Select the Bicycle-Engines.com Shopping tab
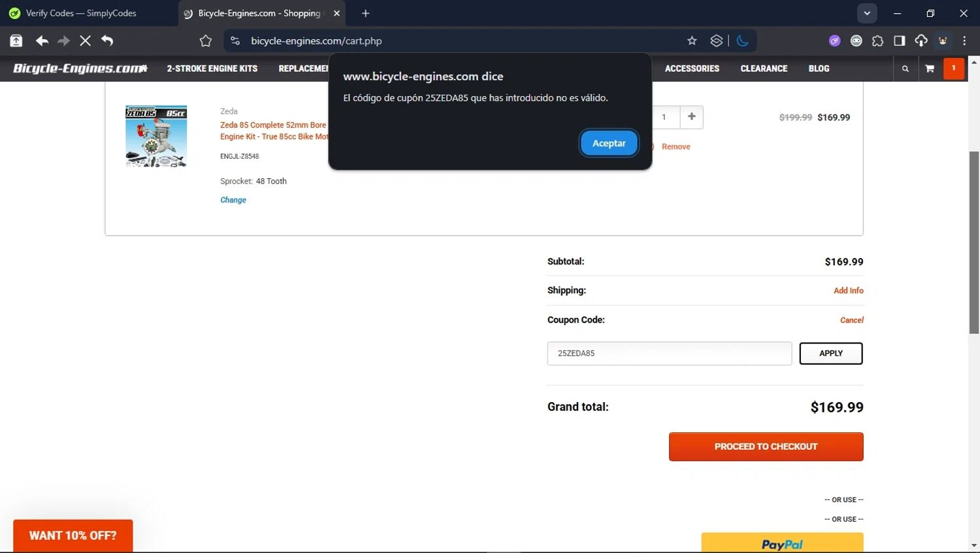 click(x=258, y=13)
